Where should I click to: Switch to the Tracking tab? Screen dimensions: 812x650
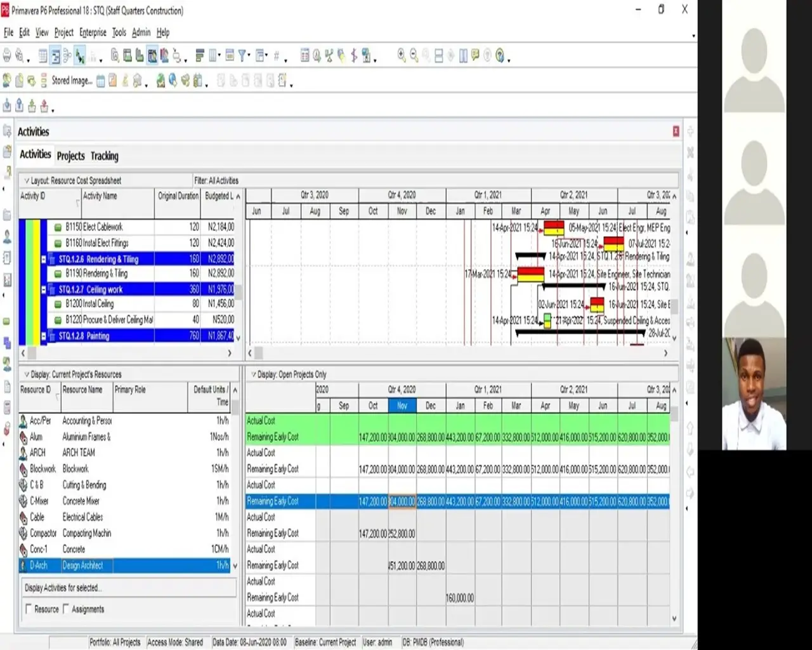[104, 156]
